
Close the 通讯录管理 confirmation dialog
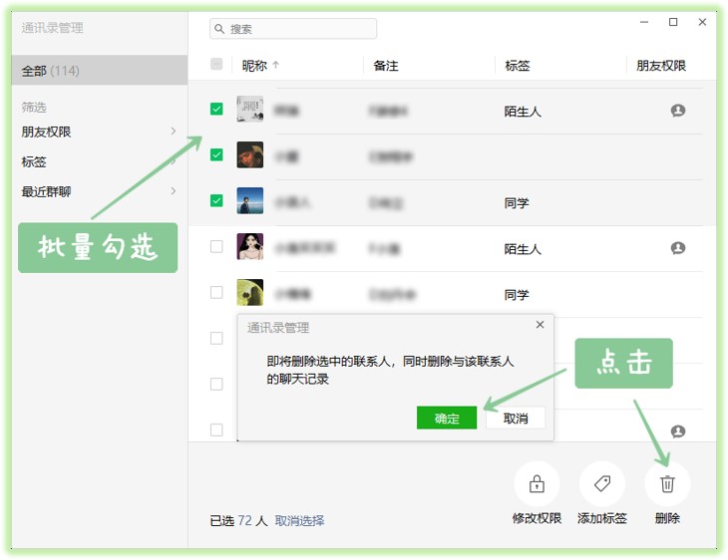click(x=540, y=324)
